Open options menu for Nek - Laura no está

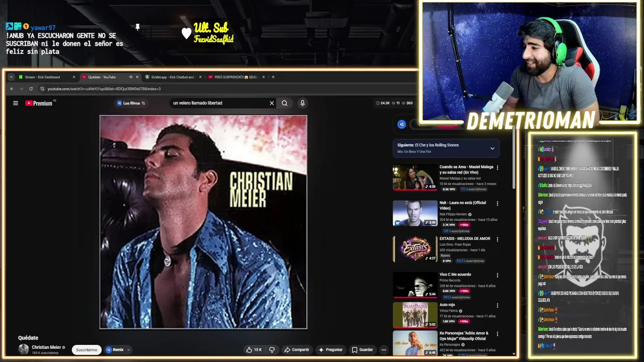498,204
